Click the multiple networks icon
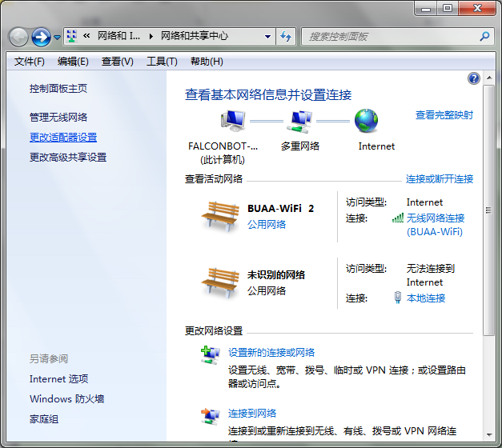Viewport: 502px width, 448px height. pos(299,122)
